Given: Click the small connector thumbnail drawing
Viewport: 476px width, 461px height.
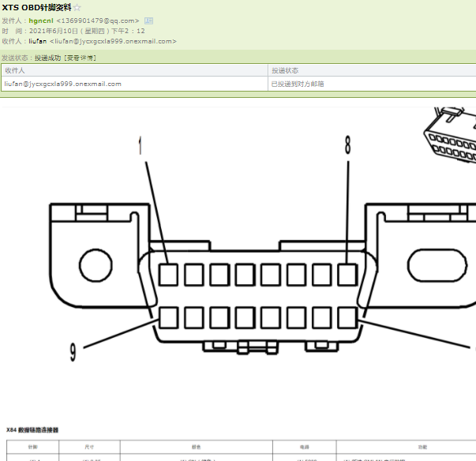Looking at the screenshot, I should (x=450, y=134).
